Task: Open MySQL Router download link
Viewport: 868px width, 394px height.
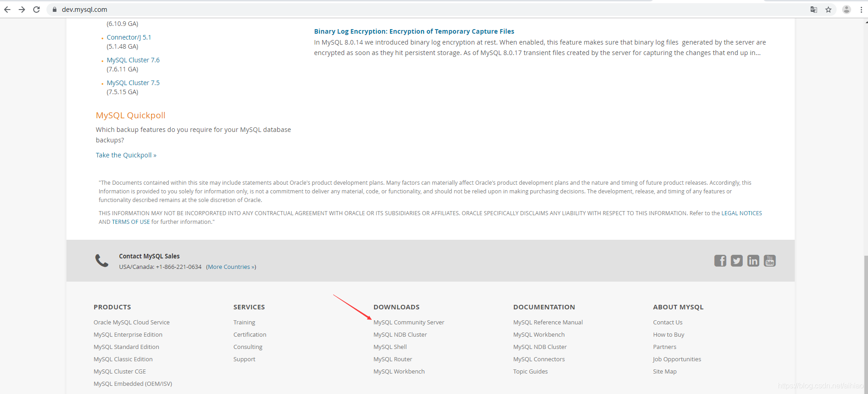Action: [x=393, y=359]
